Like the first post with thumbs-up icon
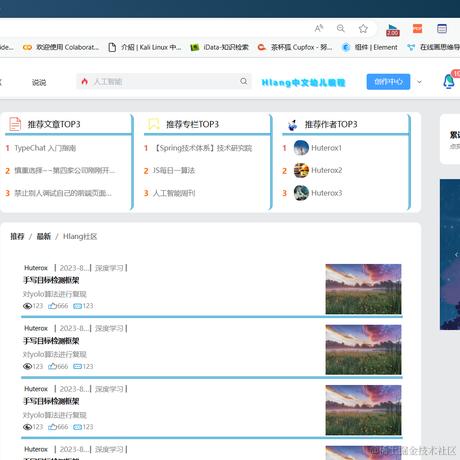Screen dimensions: 460x460 (x=52, y=305)
